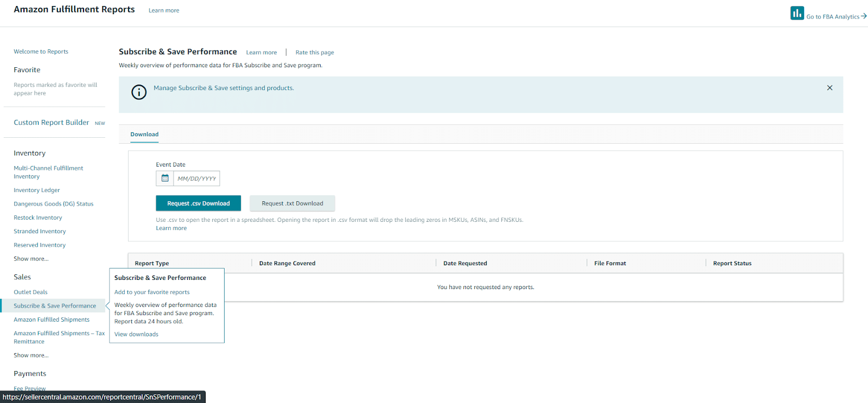This screenshot has height=403, width=868.
Task: Expand Show more under Inventory
Action: [x=31, y=259]
